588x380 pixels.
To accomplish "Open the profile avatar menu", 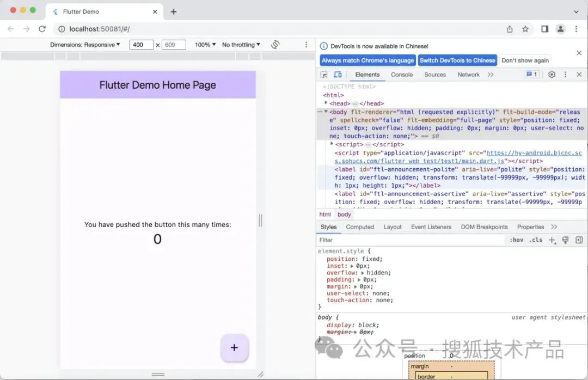I will click(560, 29).
